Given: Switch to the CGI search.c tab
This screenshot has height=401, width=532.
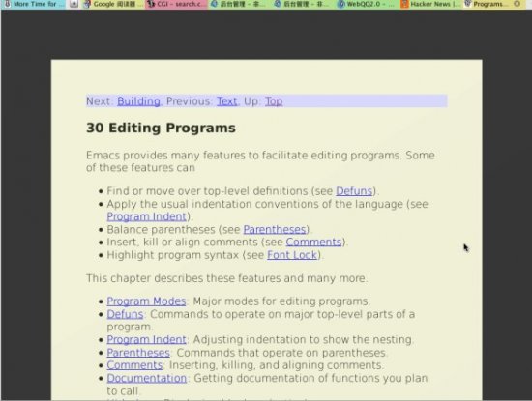Looking at the screenshot, I should click(176, 4).
